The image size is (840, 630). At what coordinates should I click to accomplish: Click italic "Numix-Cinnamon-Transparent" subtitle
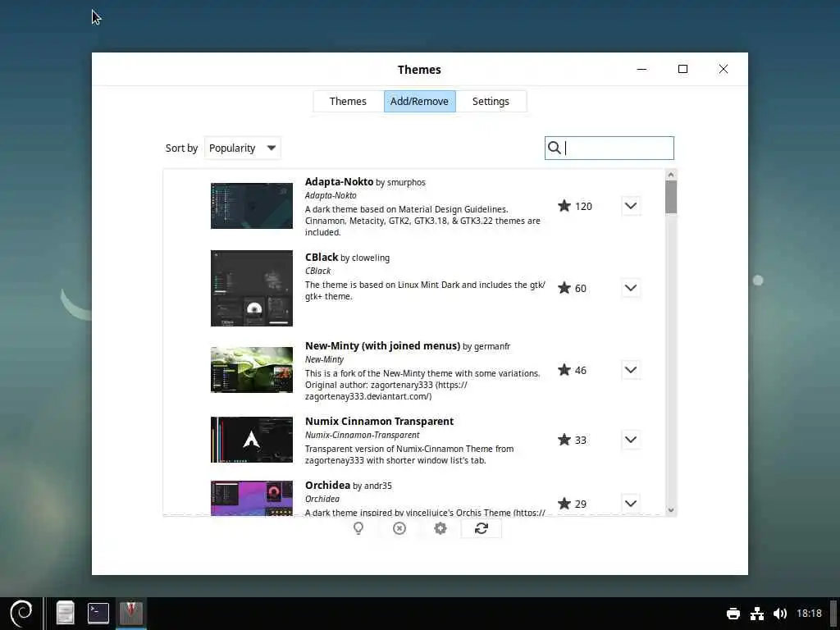362,435
